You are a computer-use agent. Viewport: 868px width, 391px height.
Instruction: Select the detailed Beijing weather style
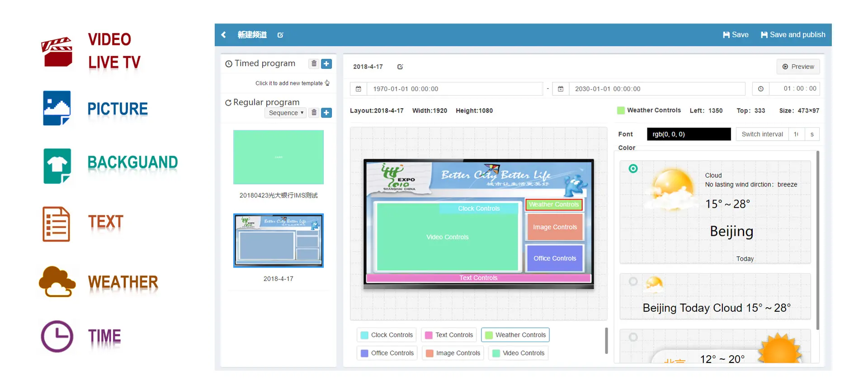tap(633, 169)
